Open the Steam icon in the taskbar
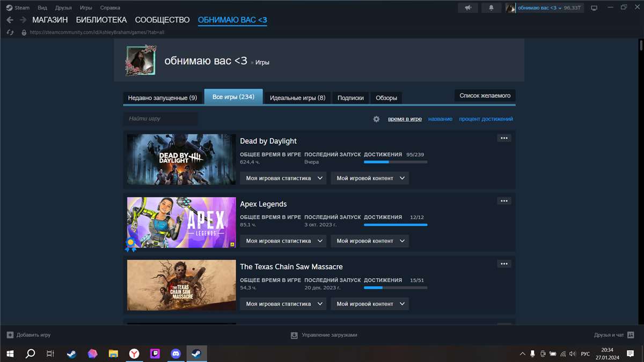 [196, 353]
